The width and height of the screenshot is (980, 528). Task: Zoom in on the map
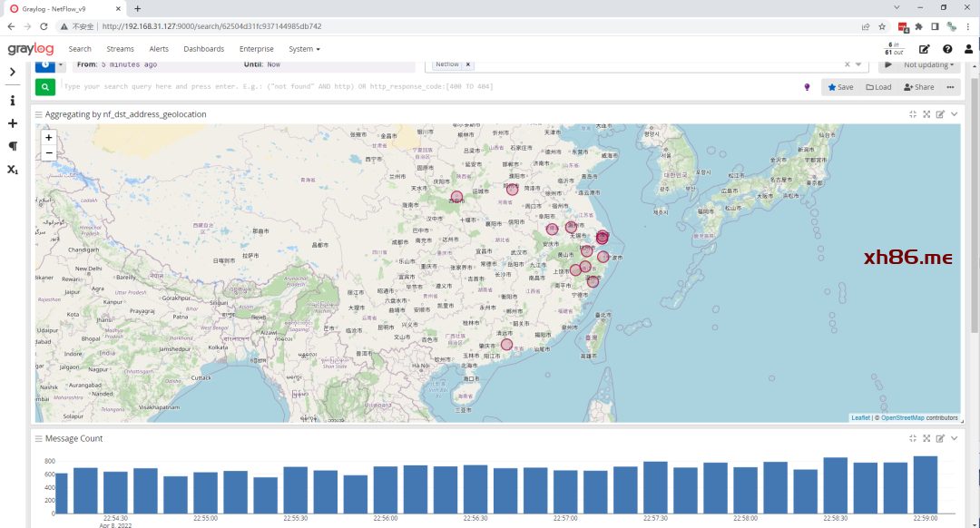48,138
